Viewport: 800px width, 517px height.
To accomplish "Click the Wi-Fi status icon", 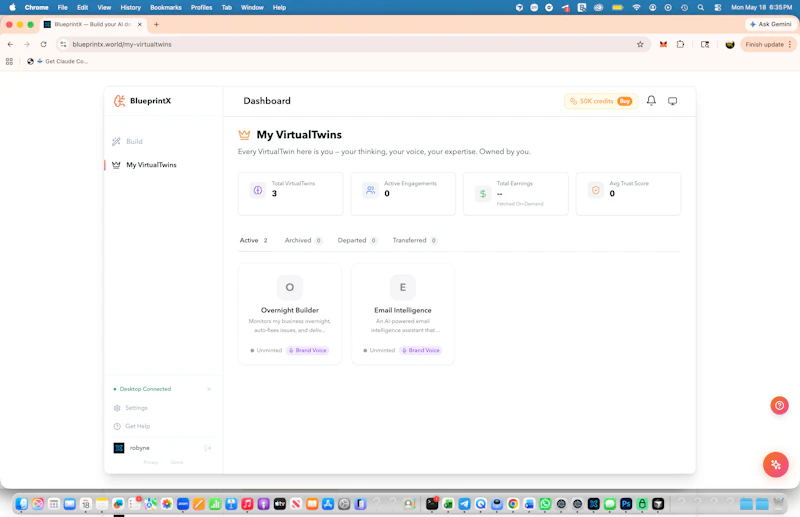I will (636, 8).
